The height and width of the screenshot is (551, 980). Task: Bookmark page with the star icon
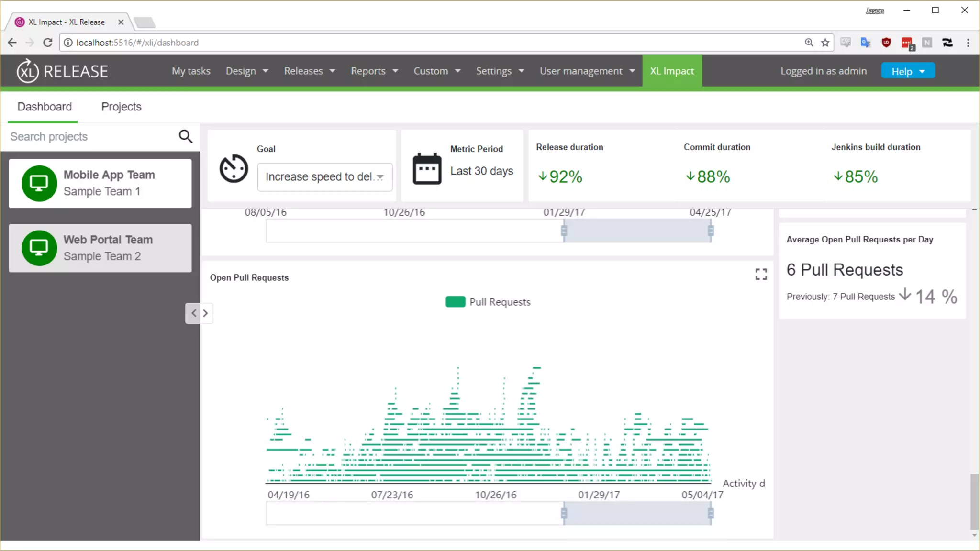[825, 43]
